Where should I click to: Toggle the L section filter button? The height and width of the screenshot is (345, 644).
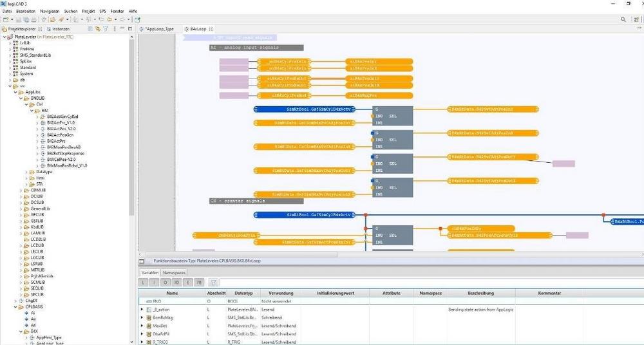[143, 282]
